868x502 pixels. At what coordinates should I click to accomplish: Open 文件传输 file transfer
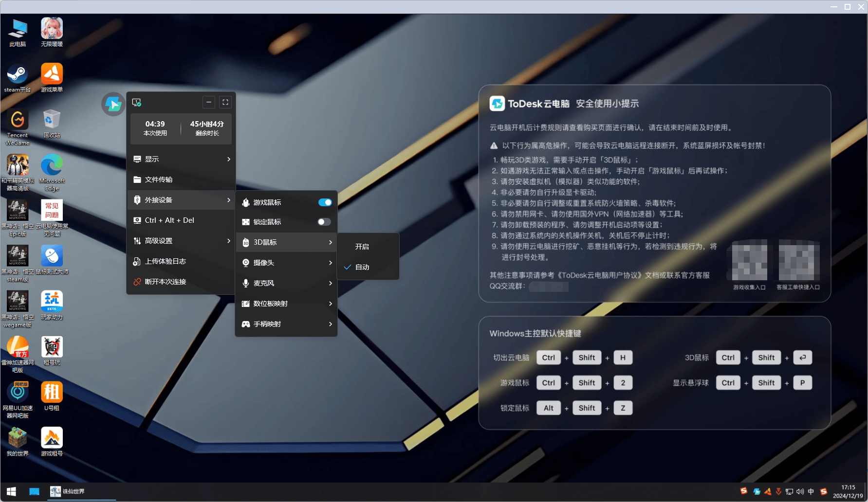181,179
